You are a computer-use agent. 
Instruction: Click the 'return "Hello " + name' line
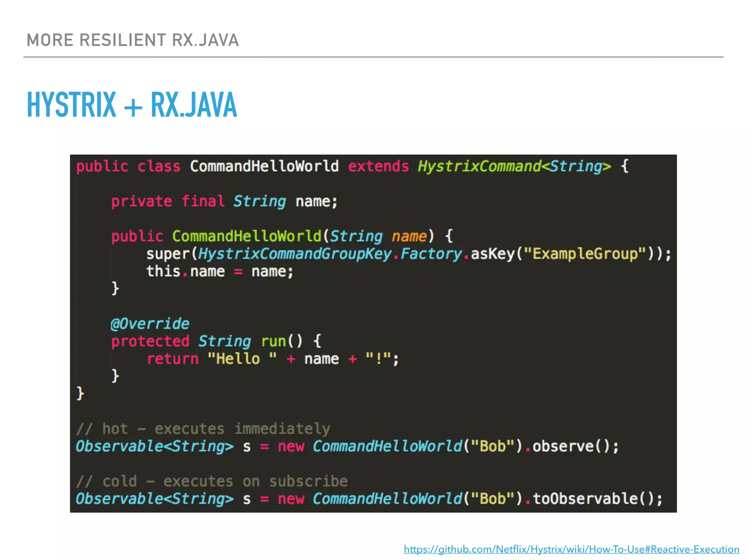(273, 359)
